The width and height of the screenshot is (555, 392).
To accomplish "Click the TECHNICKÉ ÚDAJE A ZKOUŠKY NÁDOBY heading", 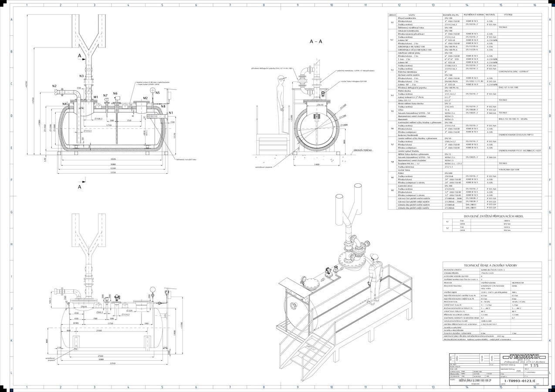I will click(x=492, y=265).
